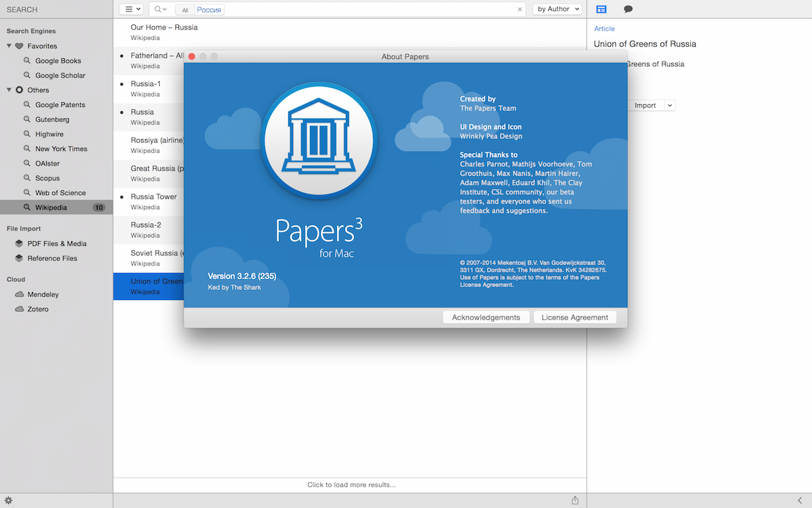Image resolution: width=812 pixels, height=508 pixels.
Task: Select Web of Science in sidebar
Action: 60,193
